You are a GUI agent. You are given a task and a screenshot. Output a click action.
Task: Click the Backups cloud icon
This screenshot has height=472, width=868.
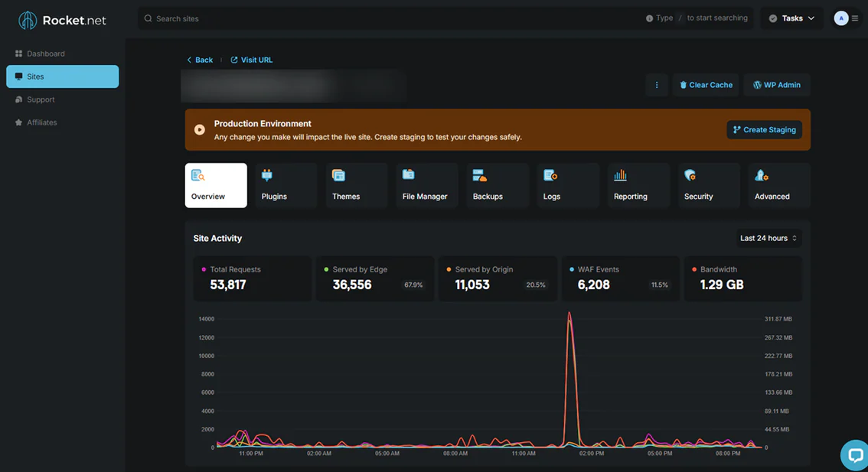point(479,175)
